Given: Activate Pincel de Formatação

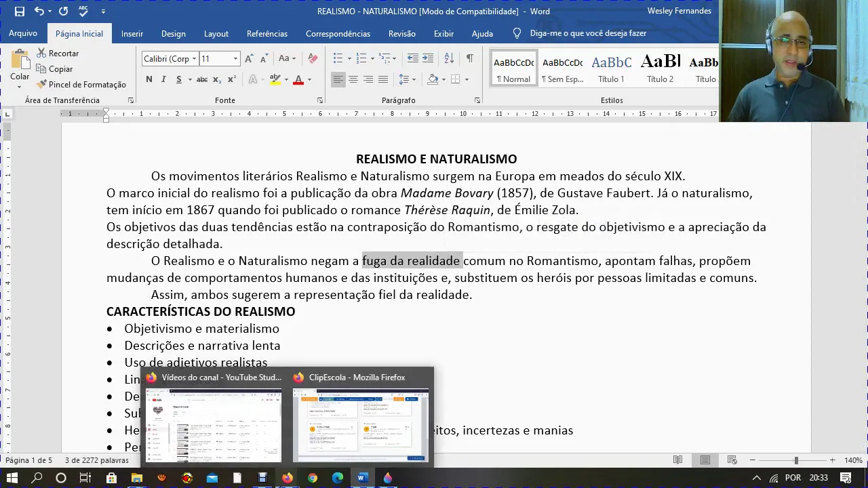Looking at the screenshot, I should [x=81, y=85].
